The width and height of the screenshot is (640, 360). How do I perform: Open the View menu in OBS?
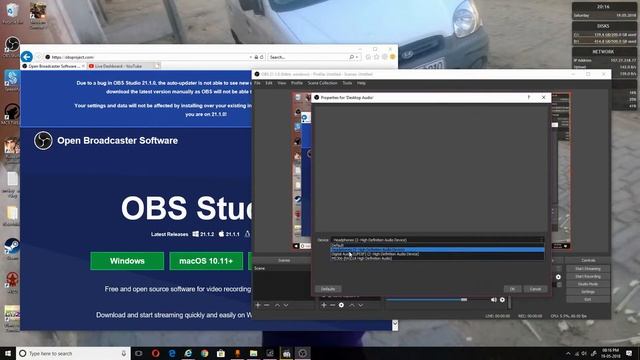(282, 83)
